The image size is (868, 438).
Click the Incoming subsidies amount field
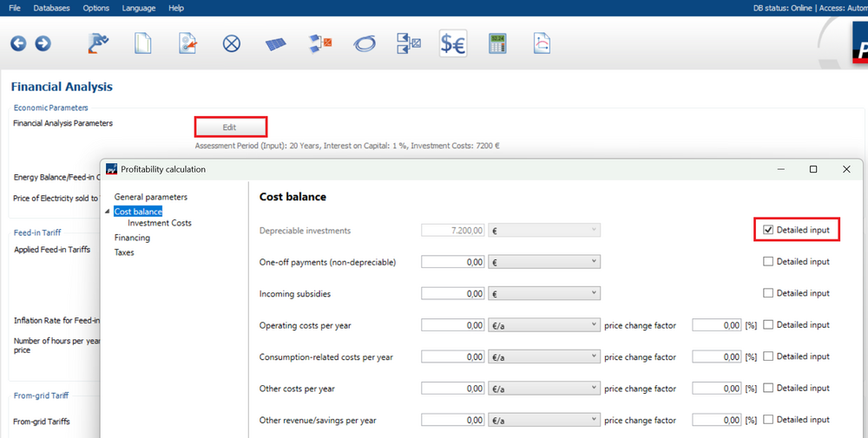click(x=453, y=294)
